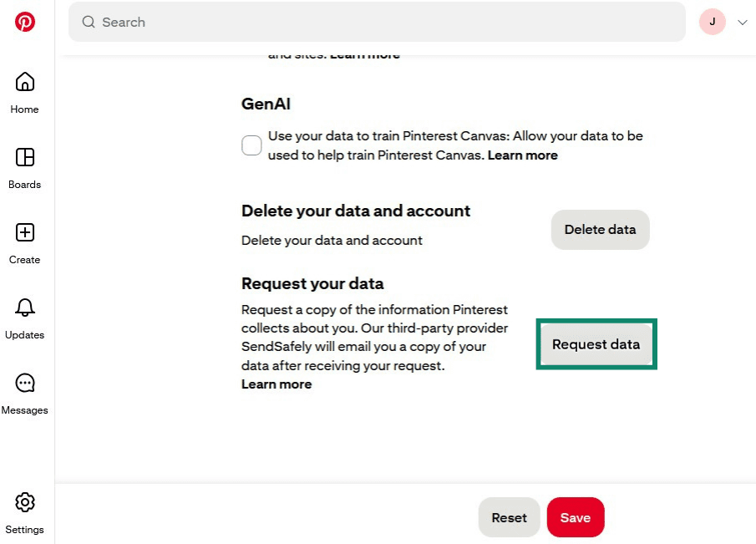Viewport: 756px width, 544px height.
Task: Open your profile via the J avatar
Action: pyautogui.click(x=712, y=22)
